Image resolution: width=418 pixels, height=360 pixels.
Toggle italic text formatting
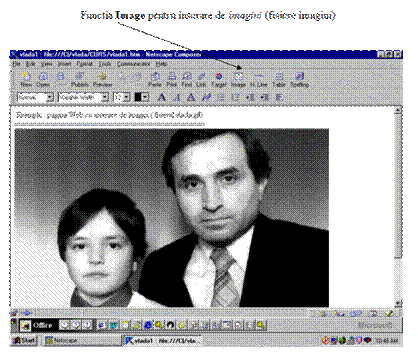click(x=176, y=97)
